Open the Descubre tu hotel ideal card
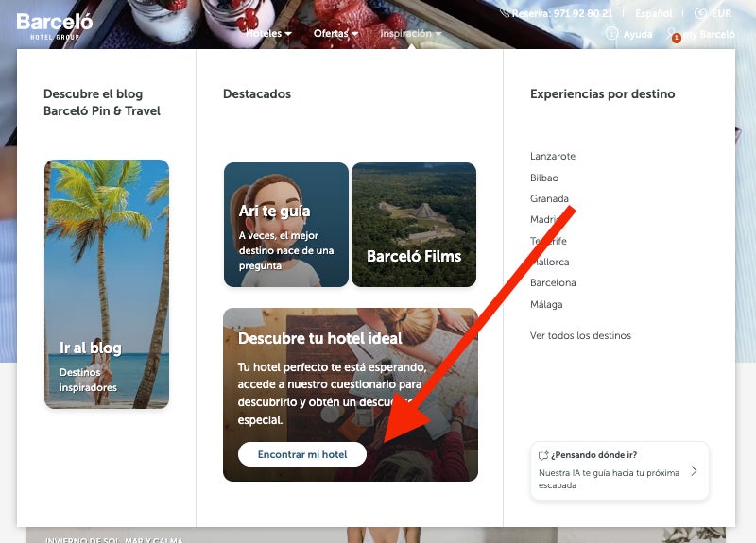756x543 pixels. 351,395
